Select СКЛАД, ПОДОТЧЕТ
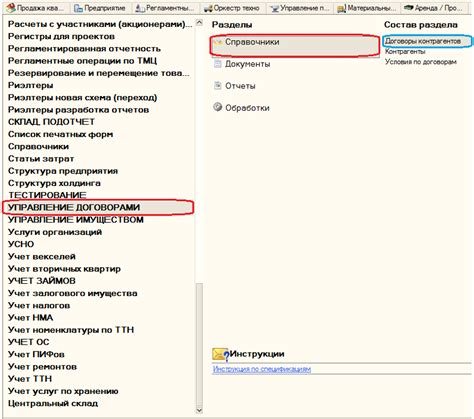This screenshot has height=419, width=474. 51,122
